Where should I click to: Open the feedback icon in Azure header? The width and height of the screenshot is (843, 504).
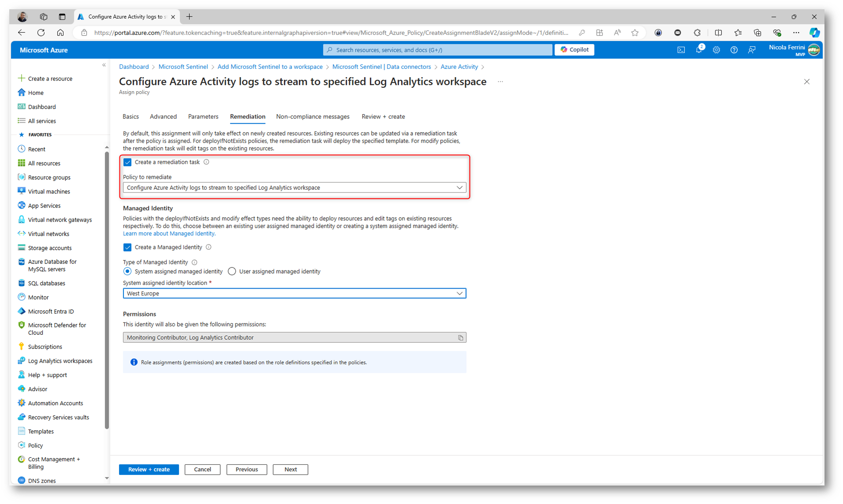tap(752, 50)
